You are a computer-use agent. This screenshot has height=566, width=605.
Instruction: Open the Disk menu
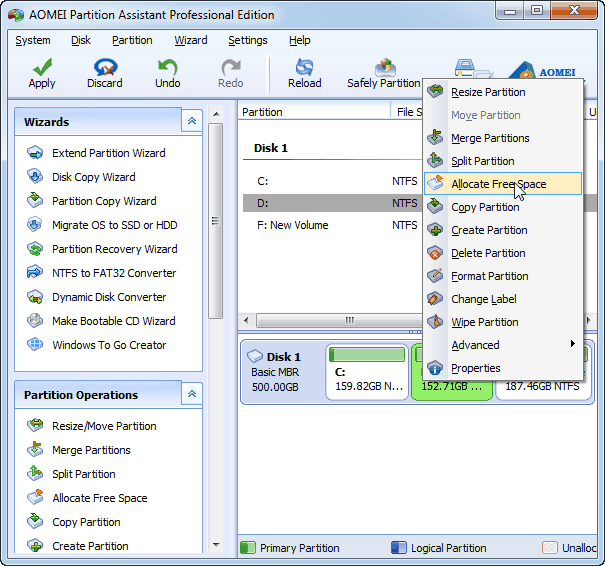point(81,40)
